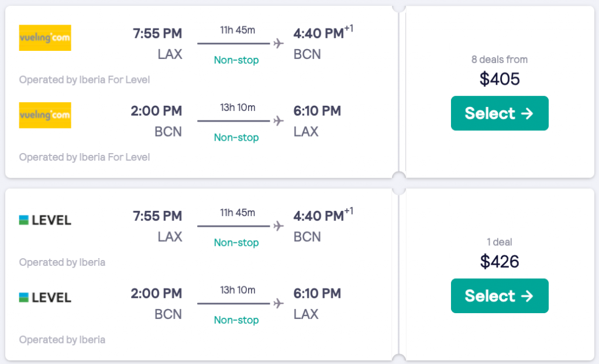This screenshot has height=364, width=599.
Task: Click the 4:40 PM arrival on the Vueling card
Action: click(319, 34)
